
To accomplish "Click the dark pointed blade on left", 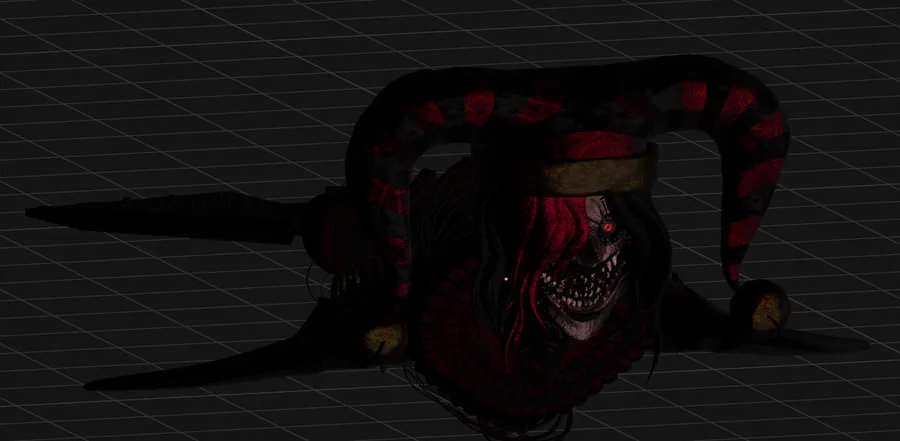I will pos(164,217).
